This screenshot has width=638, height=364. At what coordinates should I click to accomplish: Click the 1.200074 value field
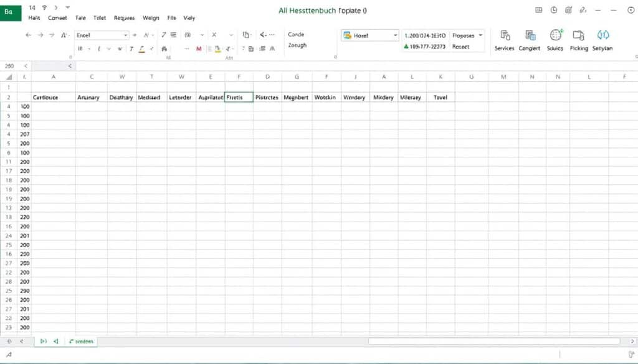tap(425, 35)
